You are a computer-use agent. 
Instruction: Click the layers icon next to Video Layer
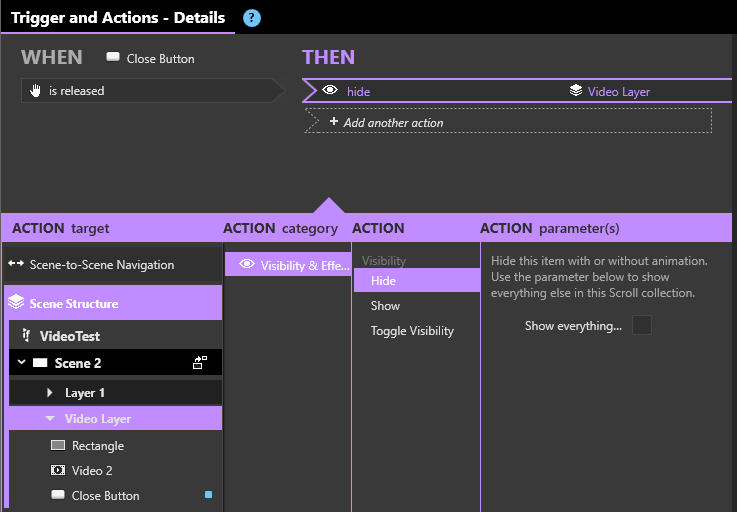pyautogui.click(x=576, y=90)
